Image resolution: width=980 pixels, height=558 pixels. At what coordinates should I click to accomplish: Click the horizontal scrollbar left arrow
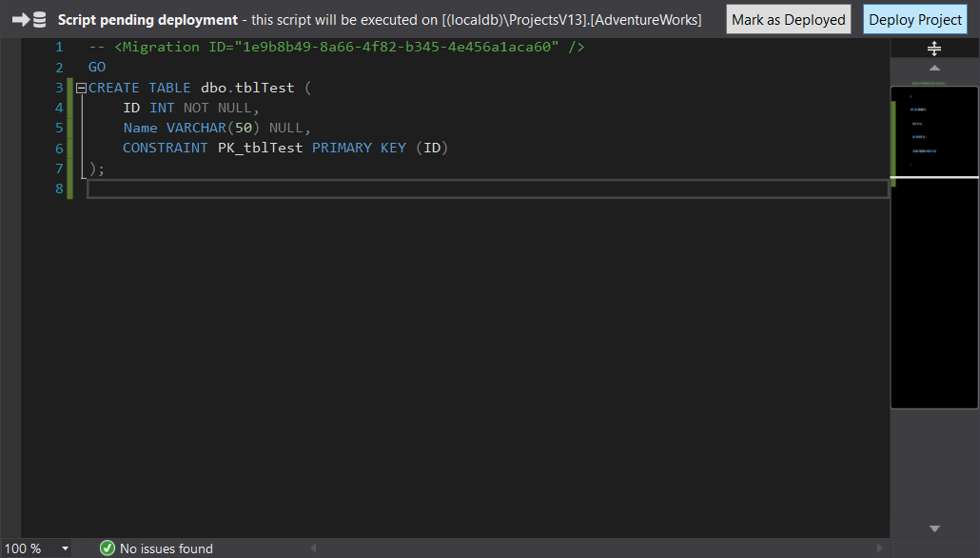(312, 548)
